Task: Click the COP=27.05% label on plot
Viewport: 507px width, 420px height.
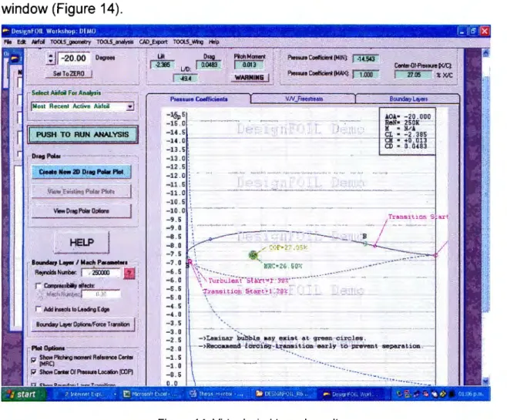Action: tap(287, 247)
